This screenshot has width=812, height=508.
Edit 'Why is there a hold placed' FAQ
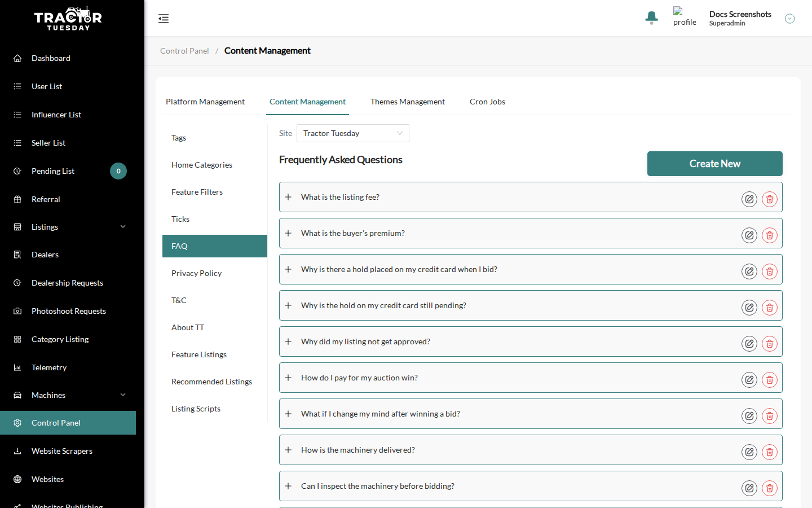(749, 271)
